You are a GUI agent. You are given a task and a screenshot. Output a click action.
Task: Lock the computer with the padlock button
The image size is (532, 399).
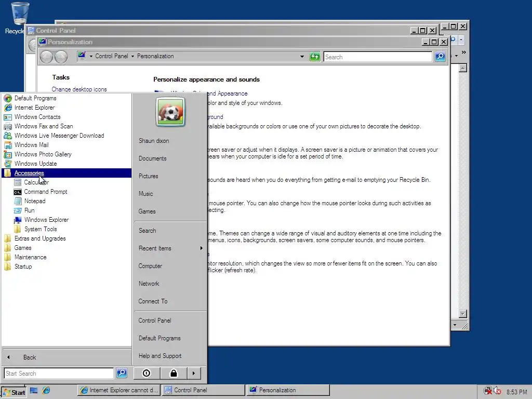tap(174, 373)
